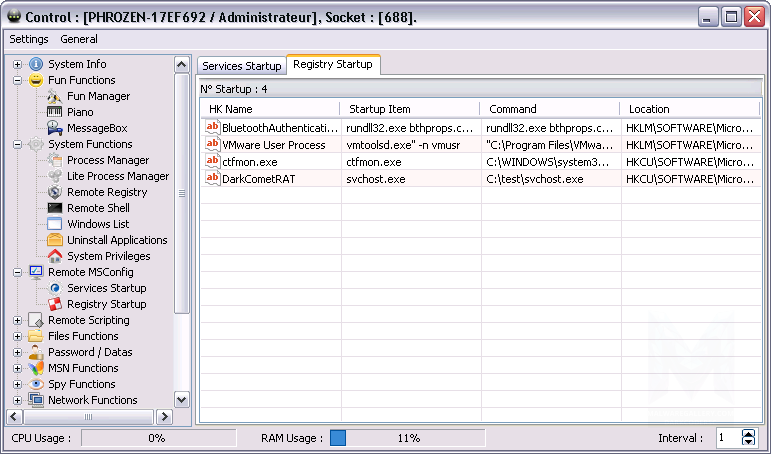Sort by the HK Name column header
This screenshot has width=771, height=454.
pyautogui.click(x=270, y=109)
